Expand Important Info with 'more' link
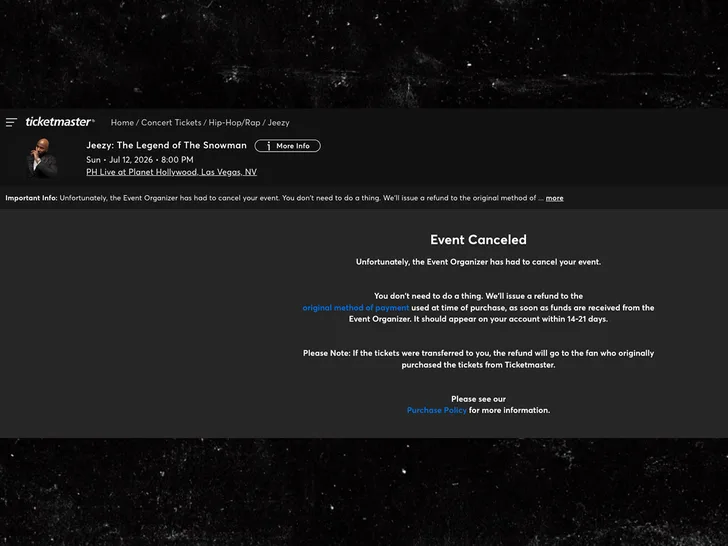728x546 pixels. click(x=554, y=198)
